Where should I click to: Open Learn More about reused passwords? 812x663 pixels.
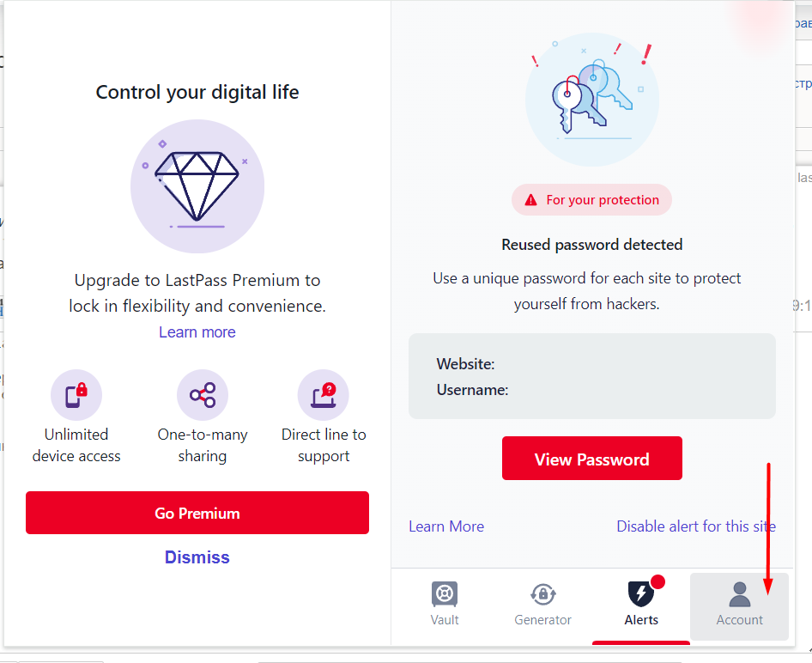click(x=446, y=526)
